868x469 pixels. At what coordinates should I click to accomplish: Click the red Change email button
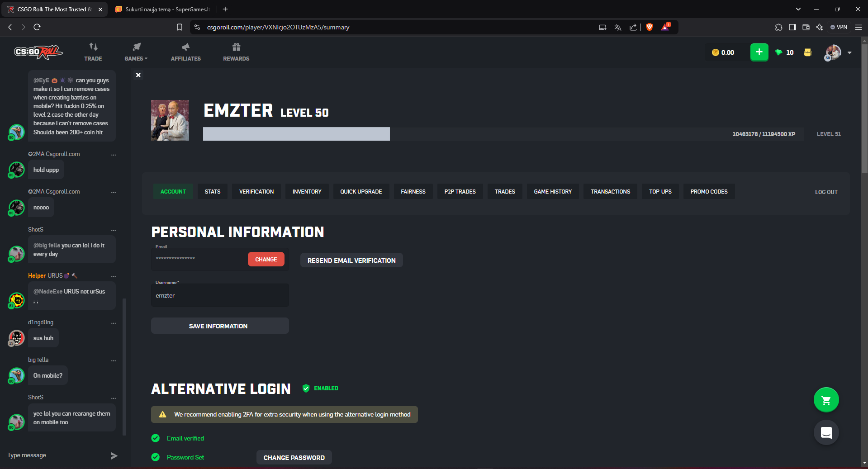[x=266, y=260]
